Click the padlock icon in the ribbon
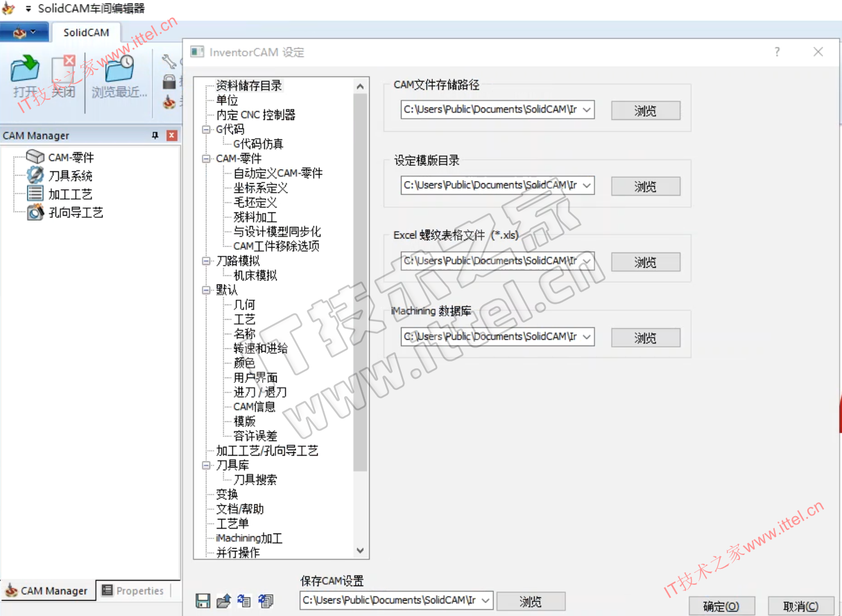The width and height of the screenshot is (842, 616). tap(169, 82)
